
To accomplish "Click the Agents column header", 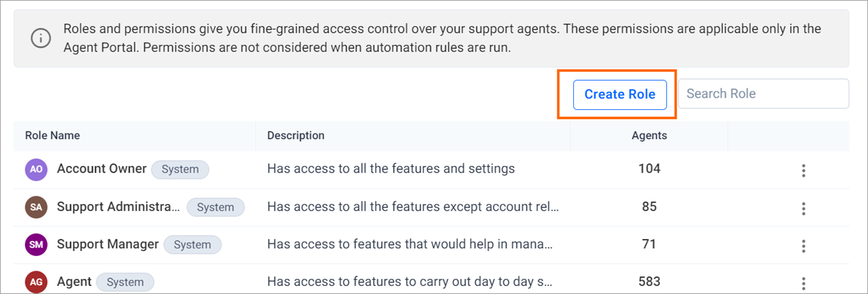I will [649, 135].
